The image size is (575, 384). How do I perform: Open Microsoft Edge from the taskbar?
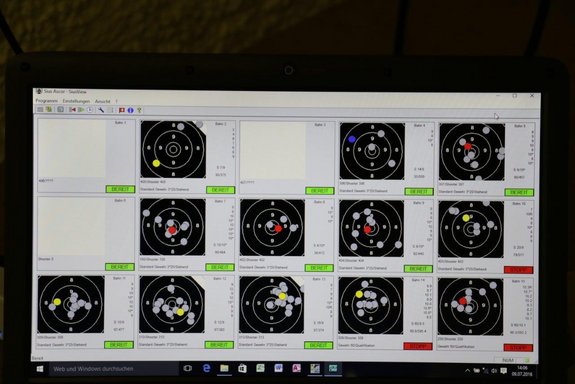coord(206,368)
